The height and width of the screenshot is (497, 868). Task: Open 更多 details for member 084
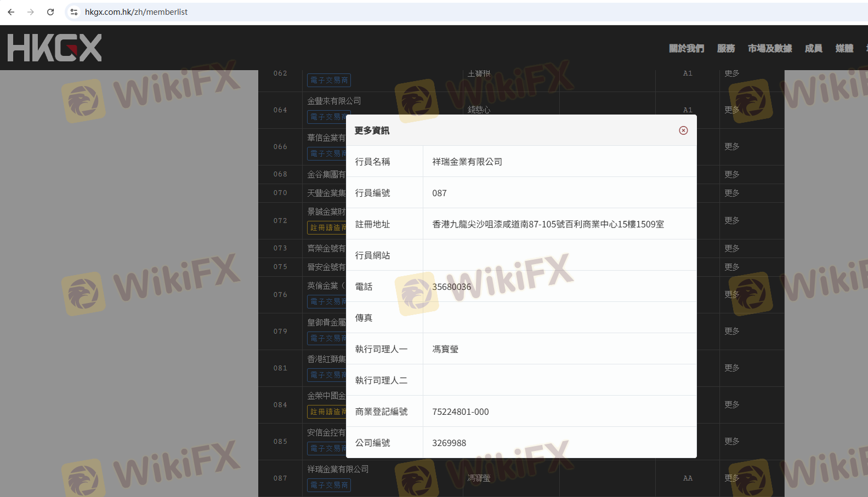click(731, 404)
